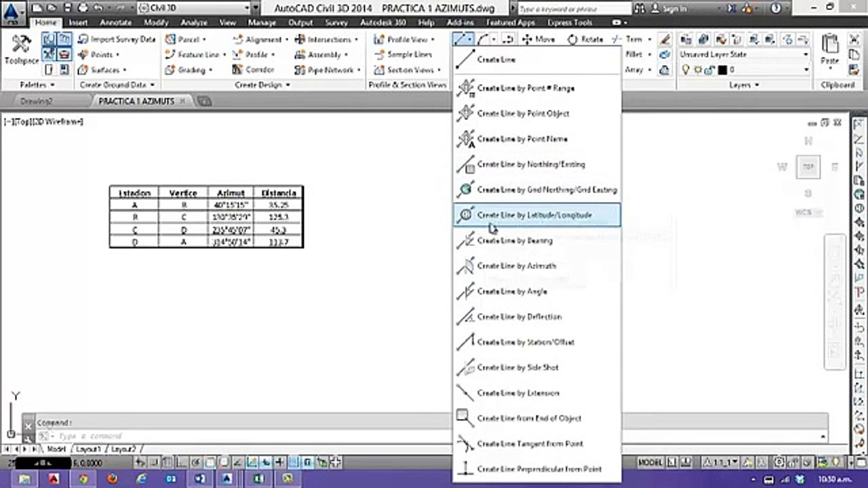Screen dimensions: 868x488
Task: Click the Trim button
Action: pyautogui.click(x=628, y=39)
